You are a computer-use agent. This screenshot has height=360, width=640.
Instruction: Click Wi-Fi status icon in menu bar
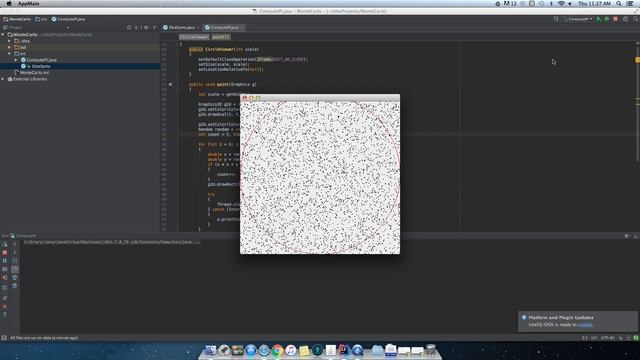tap(561, 4)
